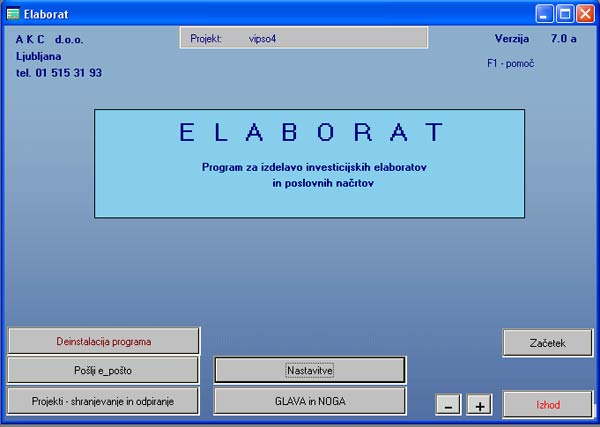Viewport: 600px width, 427px height.
Task: Click the Elaborat application icon in title bar
Action: point(13,13)
